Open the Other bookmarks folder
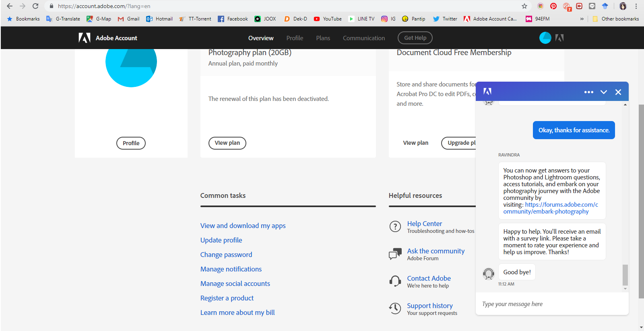The image size is (644, 331). (x=616, y=19)
